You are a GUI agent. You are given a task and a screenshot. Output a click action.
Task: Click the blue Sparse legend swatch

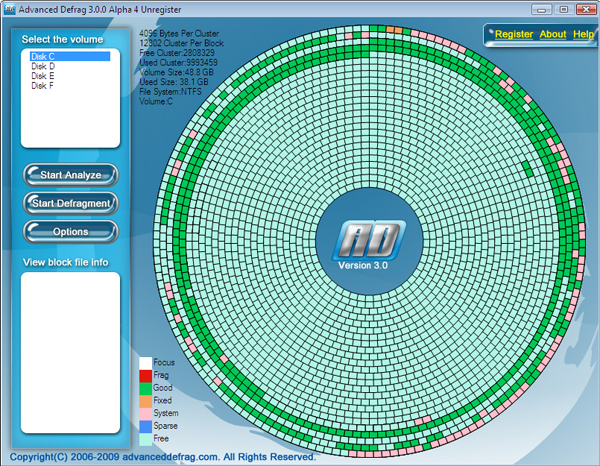click(145, 426)
